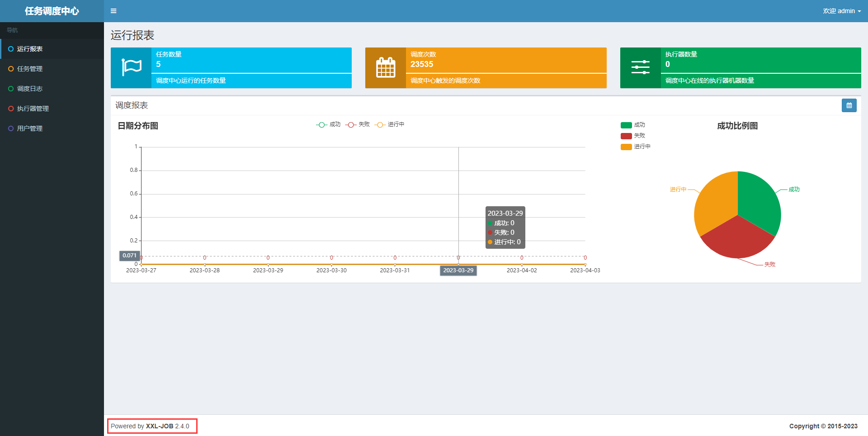Click the circle icon next to 调度日志

(x=11, y=89)
